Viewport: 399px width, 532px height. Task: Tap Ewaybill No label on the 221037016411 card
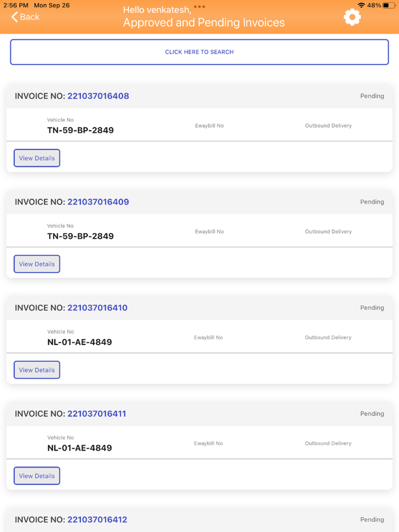(x=209, y=444)
